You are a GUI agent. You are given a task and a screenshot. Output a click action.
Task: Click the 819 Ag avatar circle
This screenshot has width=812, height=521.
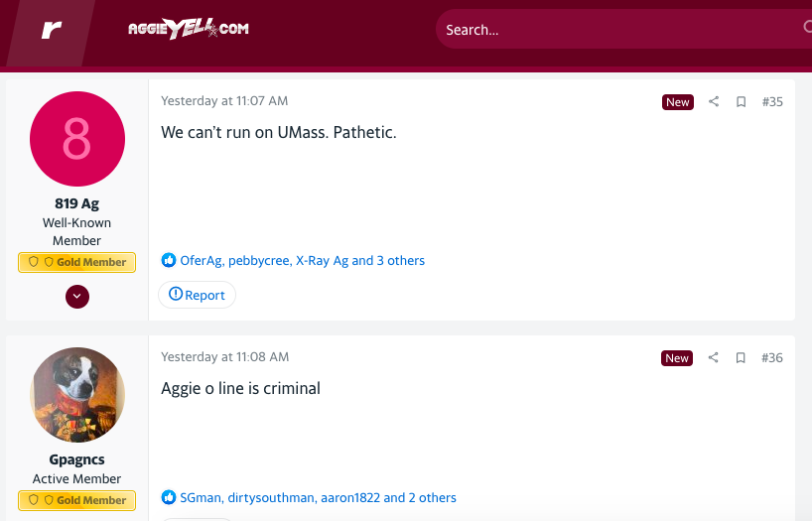tap(77, 139)
